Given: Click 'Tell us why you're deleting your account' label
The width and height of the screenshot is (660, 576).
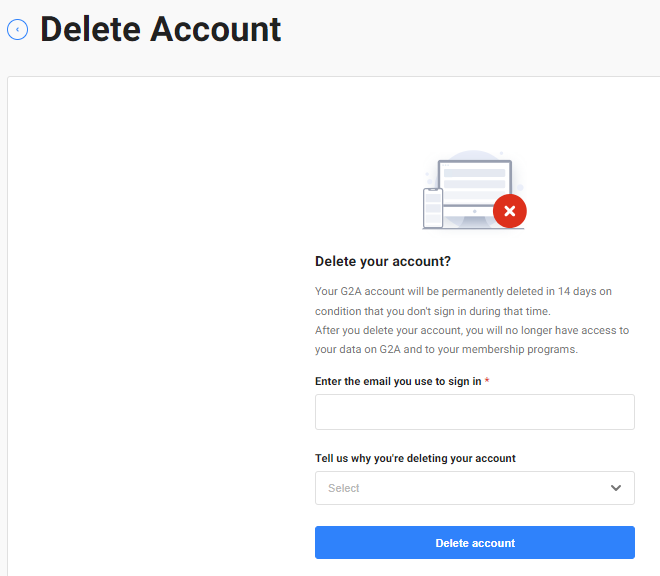Looking at the screenshot, I should pyautogui.click(x=415, y=458).
